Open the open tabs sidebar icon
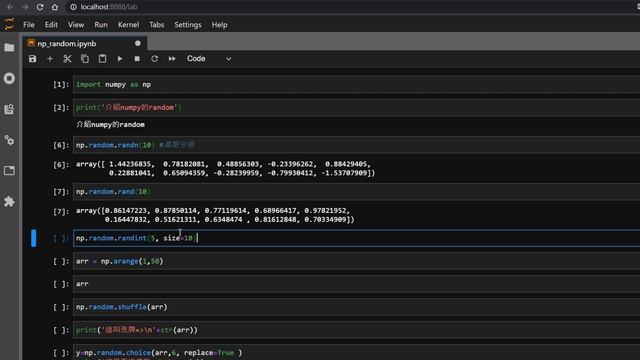 click(x=9, y=171)
